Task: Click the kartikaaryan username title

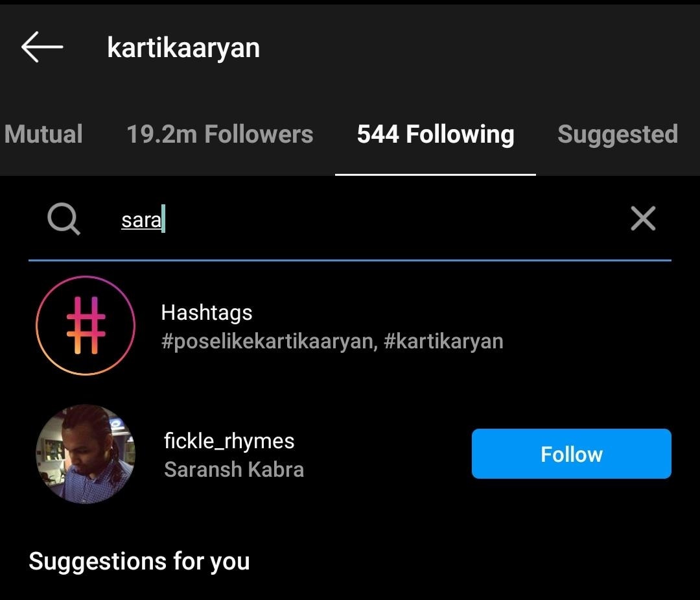Action: pos(183,48)
